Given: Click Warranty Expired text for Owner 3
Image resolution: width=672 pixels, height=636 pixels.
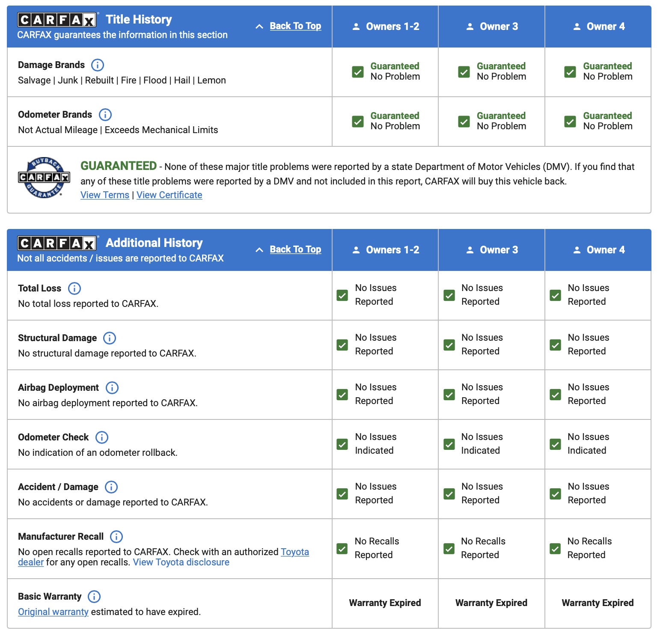Looking at the screenshot, I should click(x=491, y=603).
